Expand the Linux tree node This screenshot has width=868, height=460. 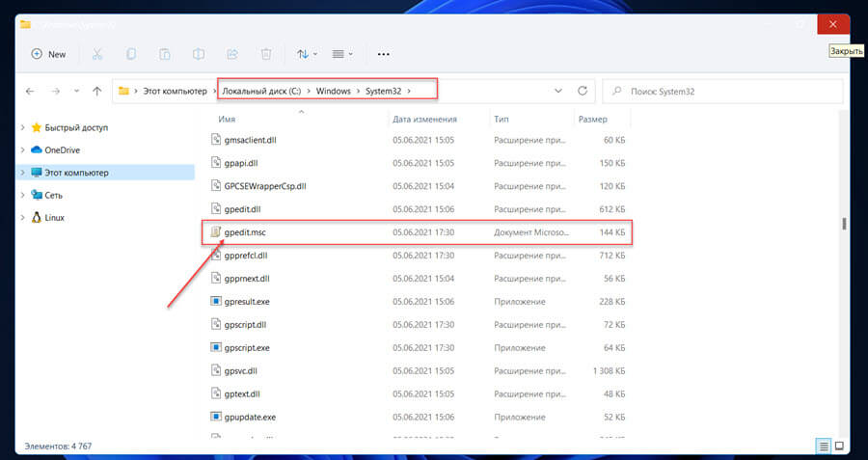click(x=23, y=218)
